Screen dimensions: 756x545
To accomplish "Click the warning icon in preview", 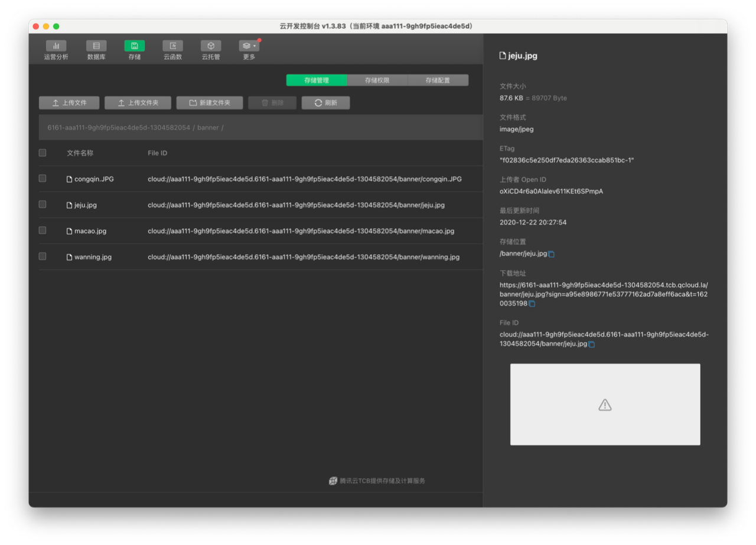I will point(605,405).
